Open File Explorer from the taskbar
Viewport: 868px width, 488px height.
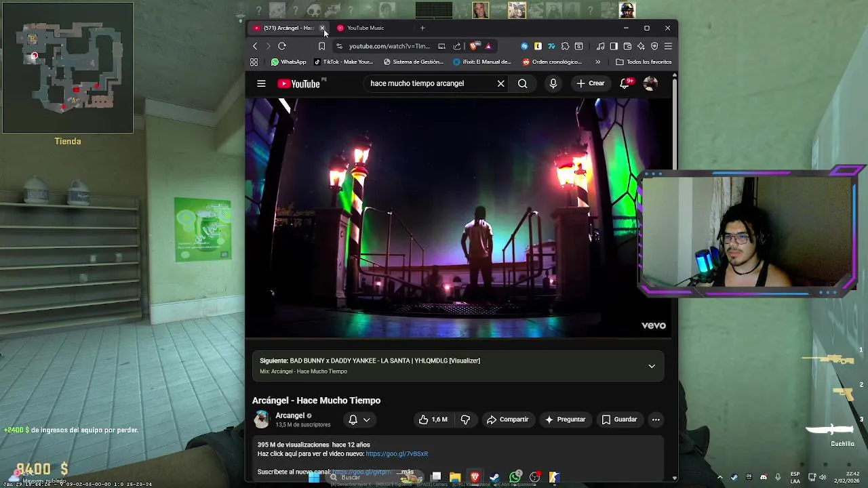click(x=455, y=477)
